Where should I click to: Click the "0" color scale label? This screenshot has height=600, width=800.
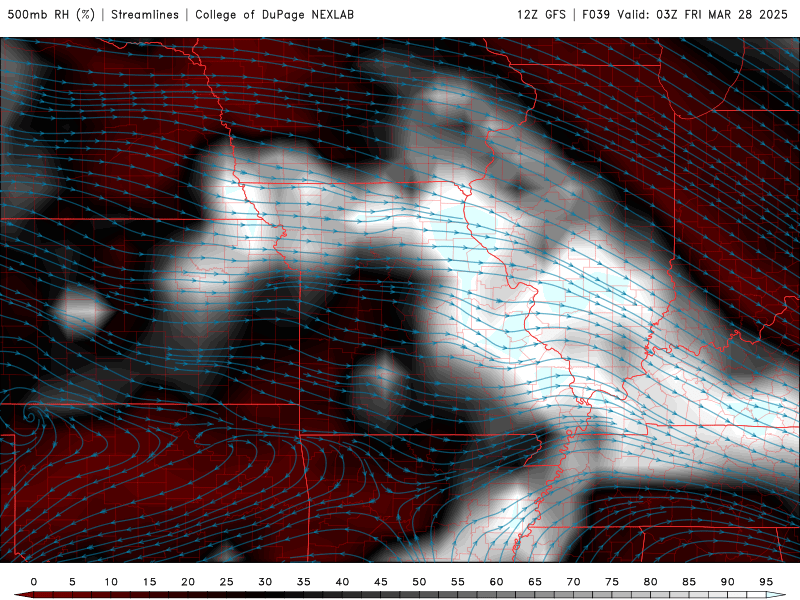[x=34, y=582]
